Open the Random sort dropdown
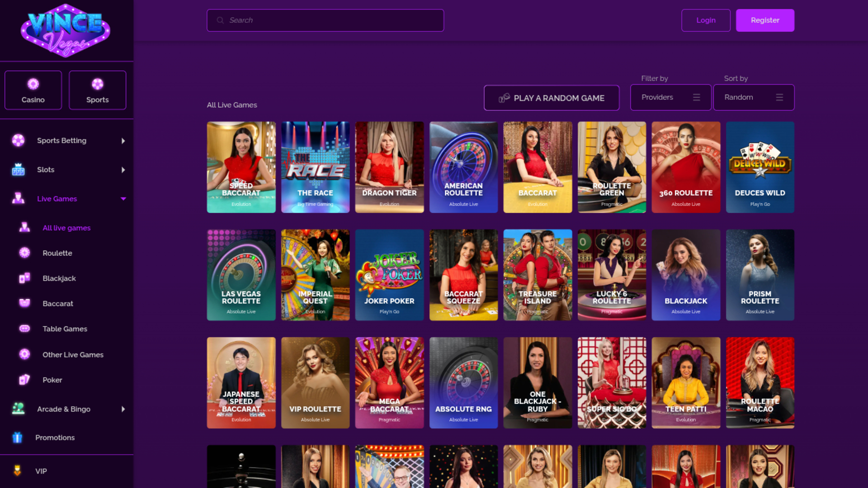The width and height of the screenshot is (868, 488). [x=754, y=97]
